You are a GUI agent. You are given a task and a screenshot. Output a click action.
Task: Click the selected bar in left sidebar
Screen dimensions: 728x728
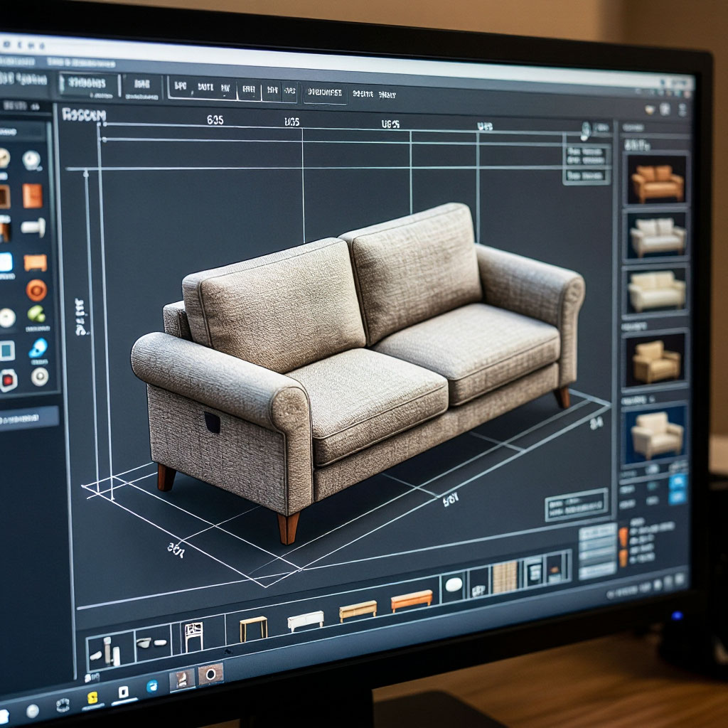point(28,419)
